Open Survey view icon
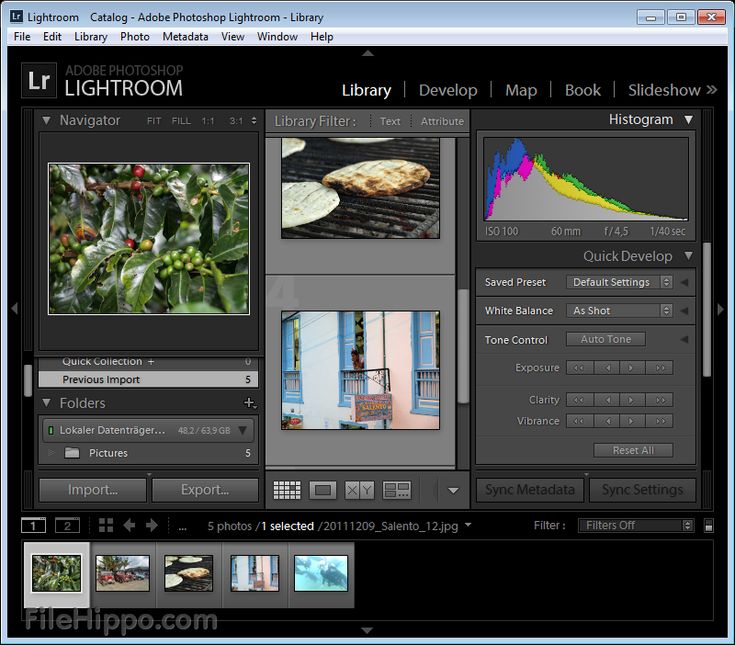Viewport: 735px width, 645px height. [397, 490]
